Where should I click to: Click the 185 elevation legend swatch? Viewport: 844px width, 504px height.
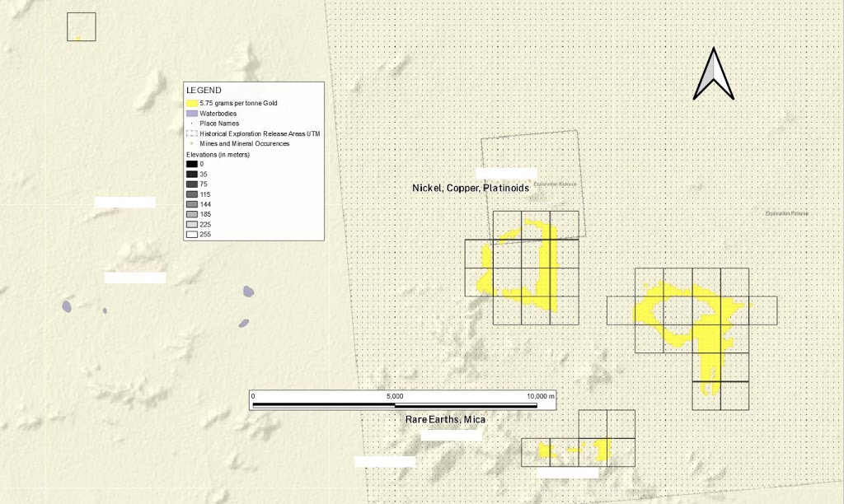pos(192,214)
